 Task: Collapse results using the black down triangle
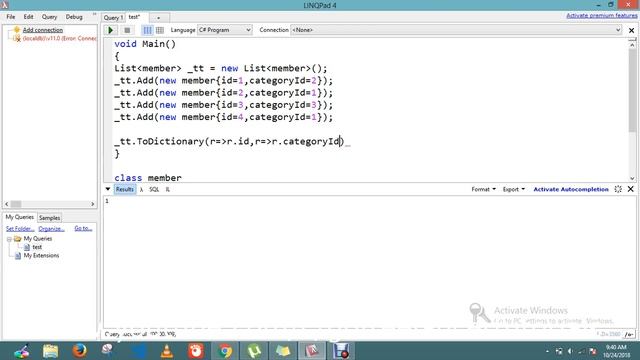click(108, 189)
